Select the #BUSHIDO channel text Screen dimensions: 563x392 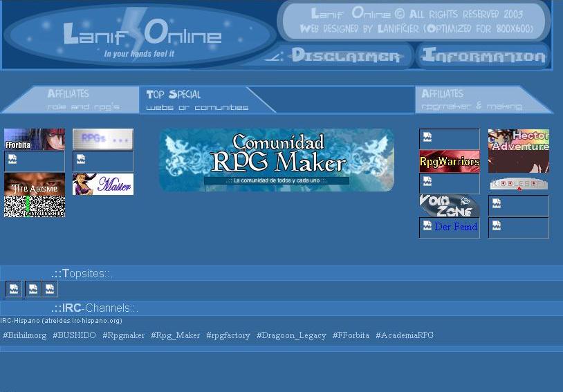[x=74, y=335]
